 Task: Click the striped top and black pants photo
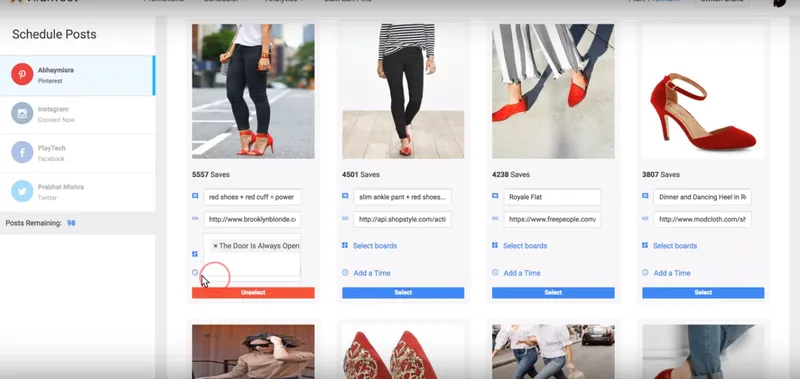[403, 91]
